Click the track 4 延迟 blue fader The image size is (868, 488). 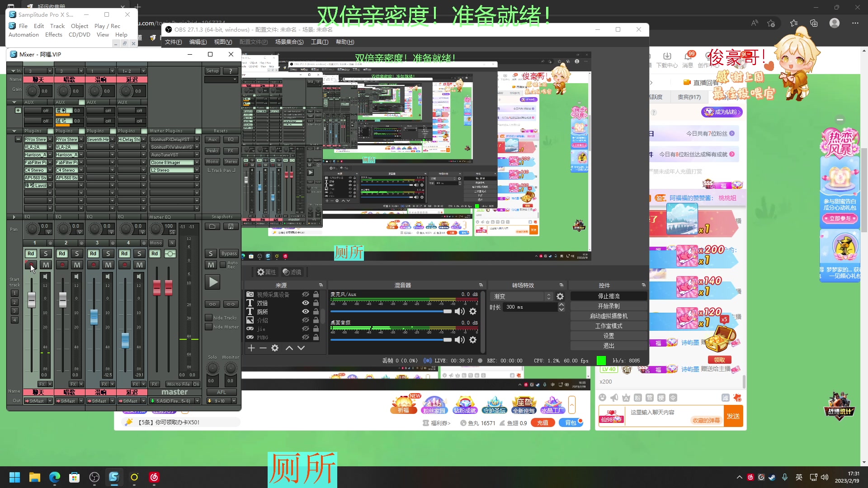click(125, 341)
